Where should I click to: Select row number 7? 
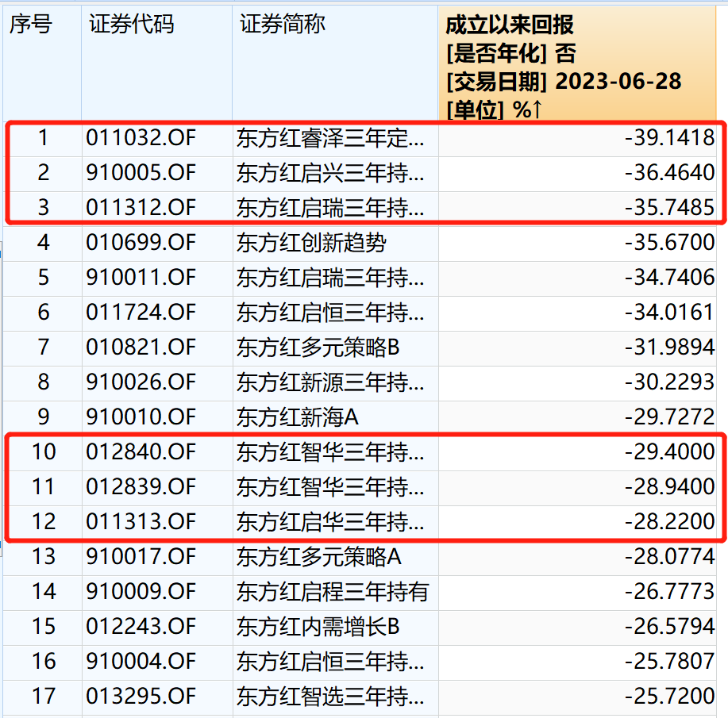click(x=43, y=347)
